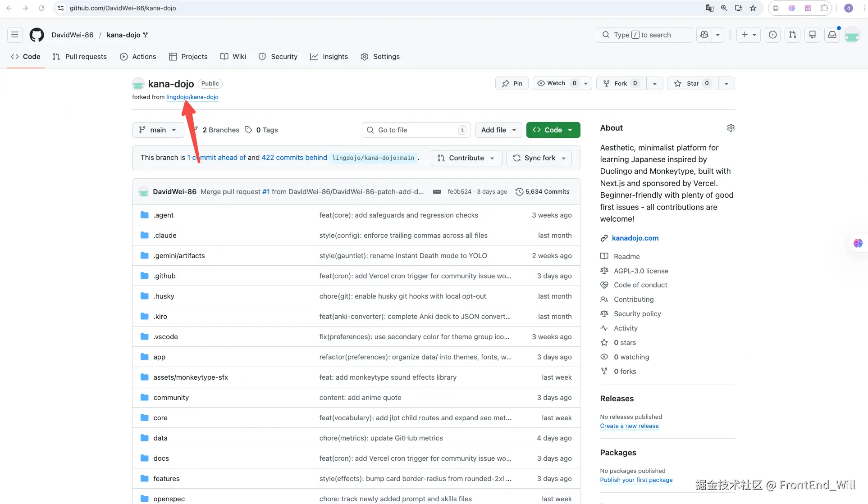Click the Copilot icon in header

tap(704, 35)
